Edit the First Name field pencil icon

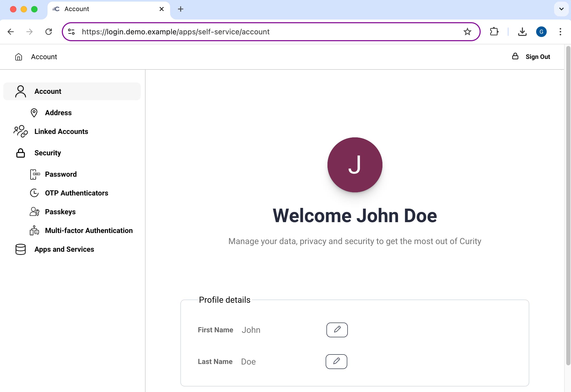(337, 330)
